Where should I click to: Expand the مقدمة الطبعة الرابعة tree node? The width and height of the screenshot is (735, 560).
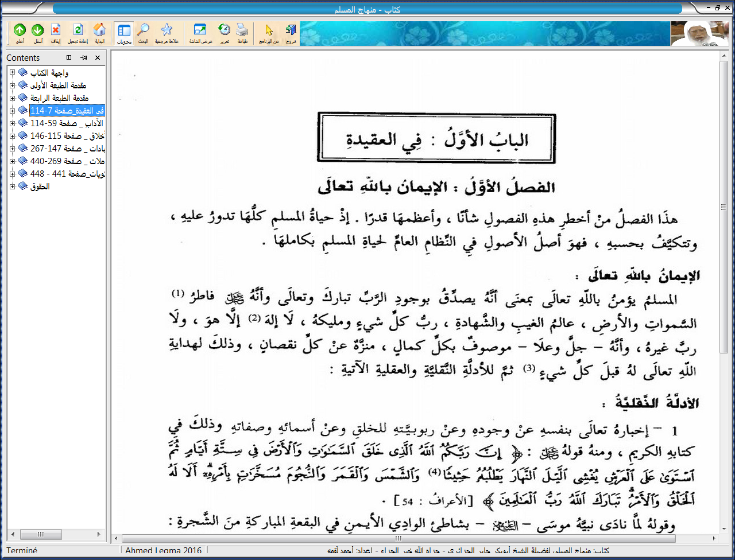coord(12,97)
